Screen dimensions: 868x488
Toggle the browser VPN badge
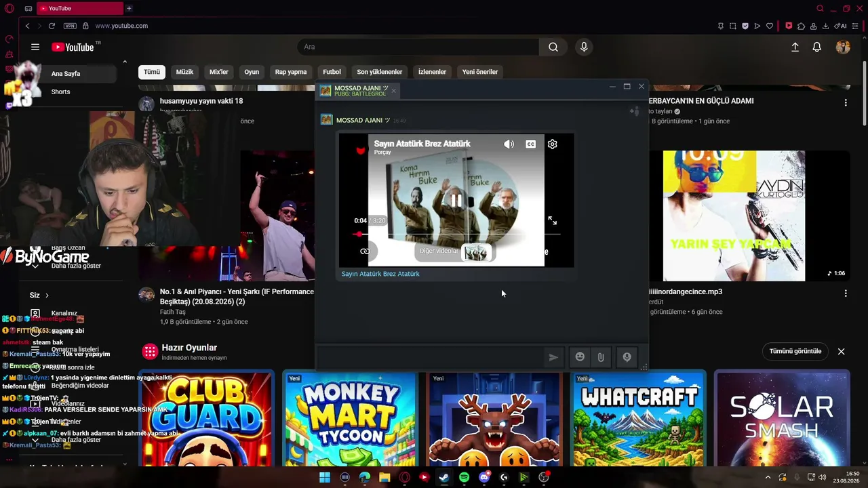click(x=70, y=26)
